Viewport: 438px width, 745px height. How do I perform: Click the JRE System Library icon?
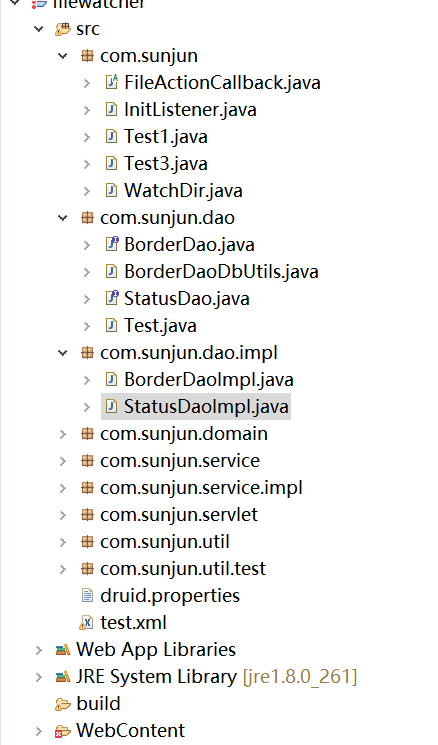click(x=63, y=677)
